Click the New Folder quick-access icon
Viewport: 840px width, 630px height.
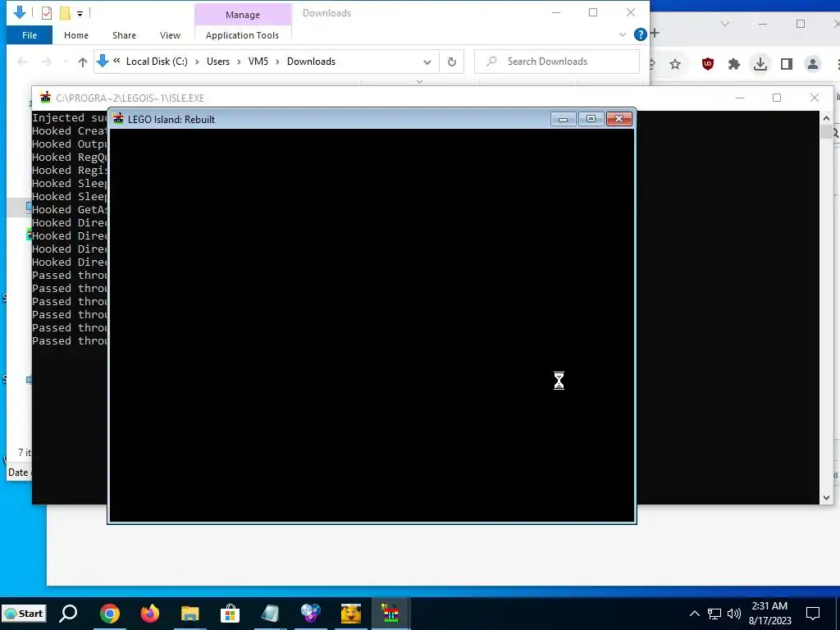point(65,13)
